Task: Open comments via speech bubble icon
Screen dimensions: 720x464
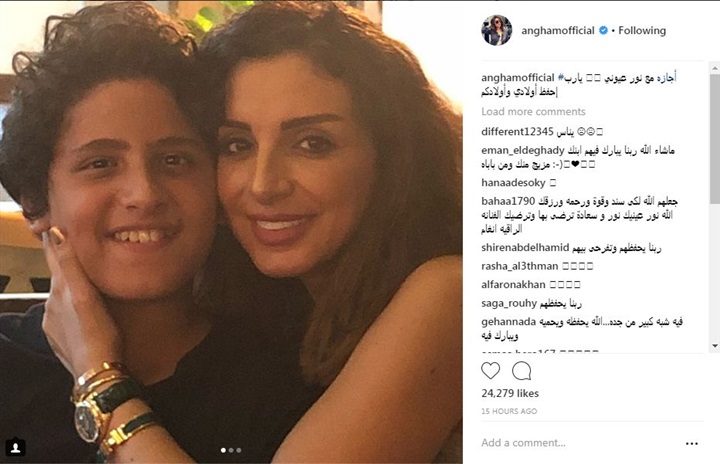Action: click(x=522, y=370)
